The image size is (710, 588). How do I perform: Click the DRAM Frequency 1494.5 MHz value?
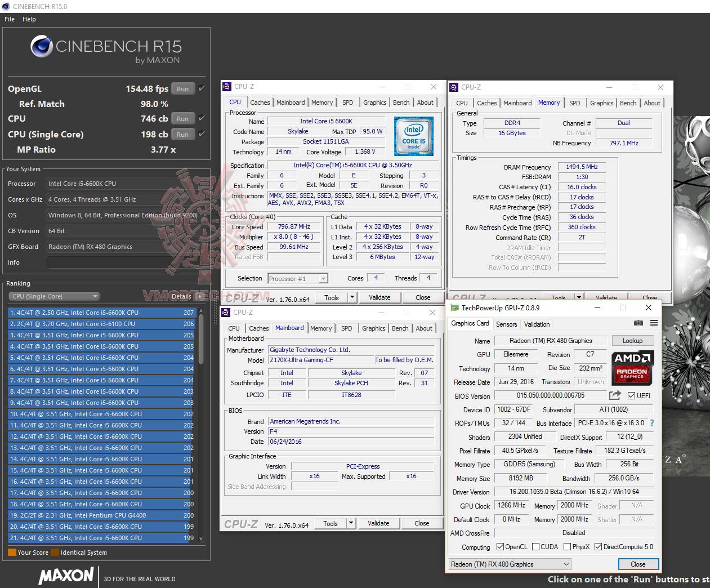[x=582, y=167]
